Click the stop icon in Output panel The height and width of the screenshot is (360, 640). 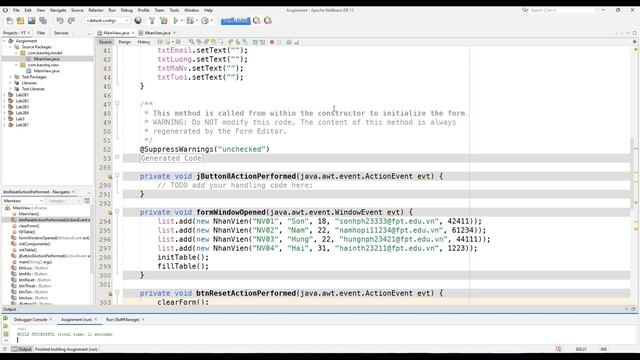[x=6, y=334]
